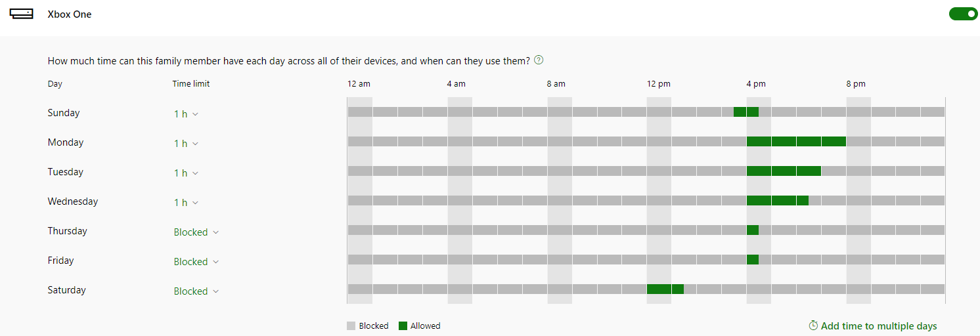
Task: Open Saturday Blocked dropdown
Action: pos(196,291)
